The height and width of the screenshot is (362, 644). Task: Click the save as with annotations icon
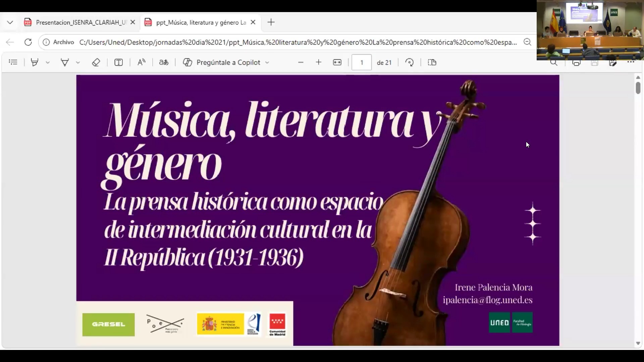tap(613, 63)
